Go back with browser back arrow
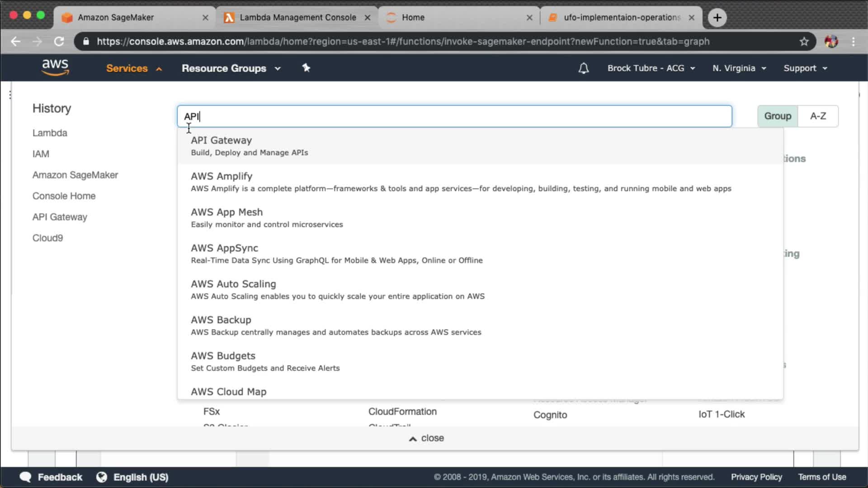This screenshot has height=488, width=868. point(16,42)
